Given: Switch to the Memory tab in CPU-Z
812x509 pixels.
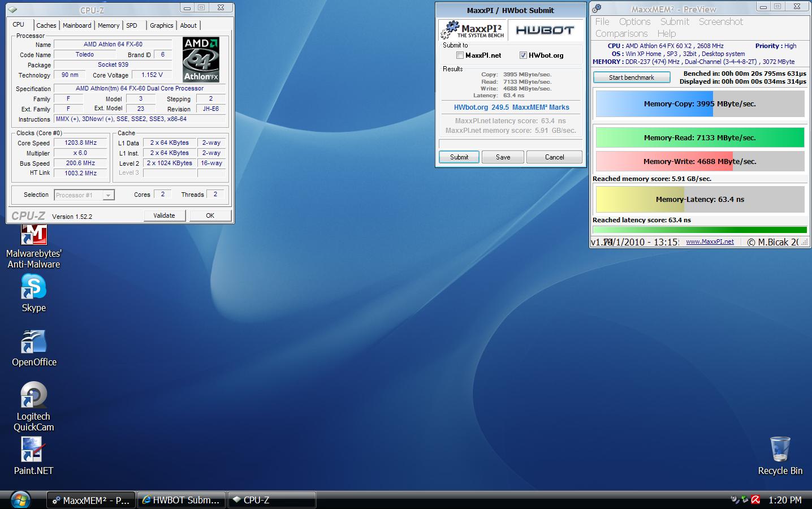Looking at the screenshot, I should point(109,25).
